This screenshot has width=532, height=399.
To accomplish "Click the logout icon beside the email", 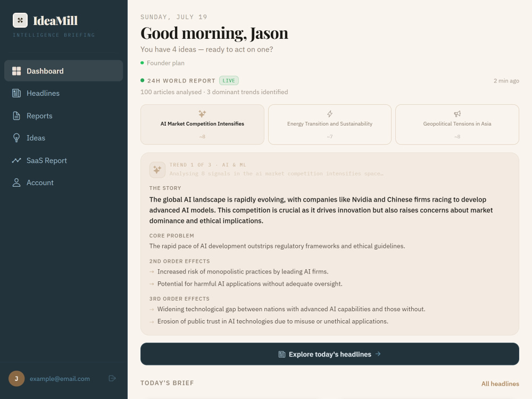I will pos(112,378).
